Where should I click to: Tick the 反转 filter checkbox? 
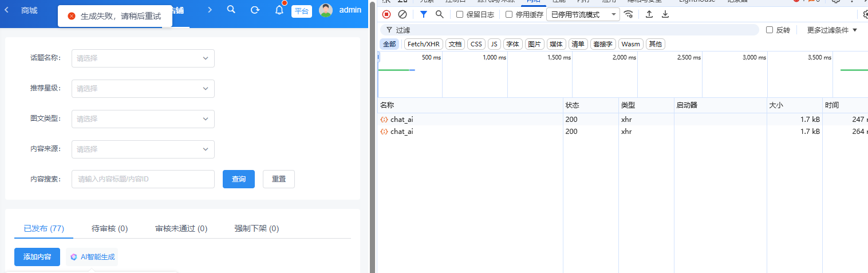(770, 30)
